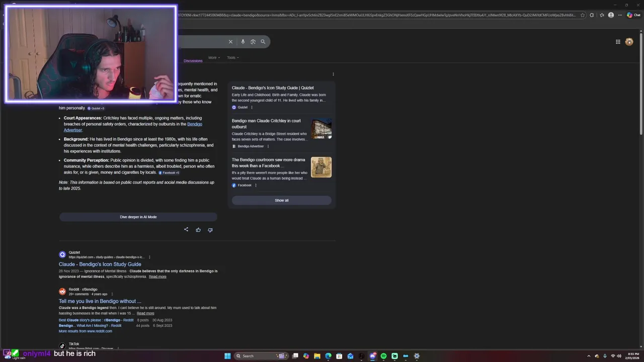Open Claude - Bendigo's Icon Study Guide result
This screenshot has height=362, width=644.
pyautogui.click(x=100, y=264)
